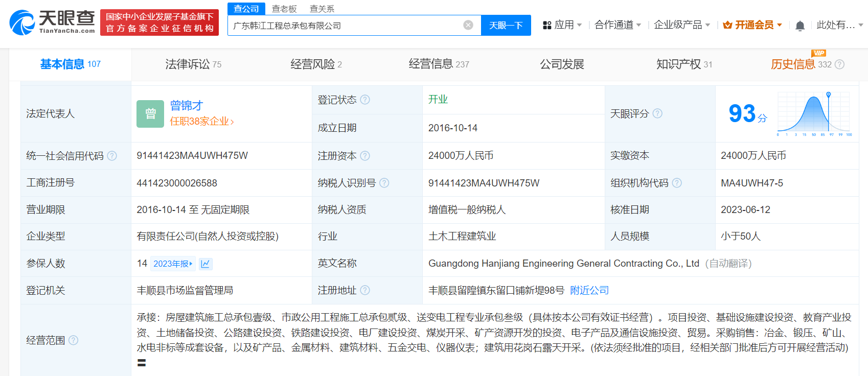The width and height of the screenshot is (868, 376).
Task: Click the 有限责任公司 company type value
Action: point(208,236)
